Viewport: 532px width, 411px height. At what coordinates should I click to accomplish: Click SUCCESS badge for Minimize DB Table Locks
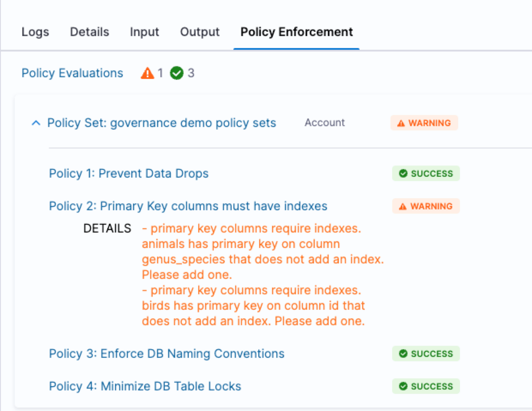(426, 386)
